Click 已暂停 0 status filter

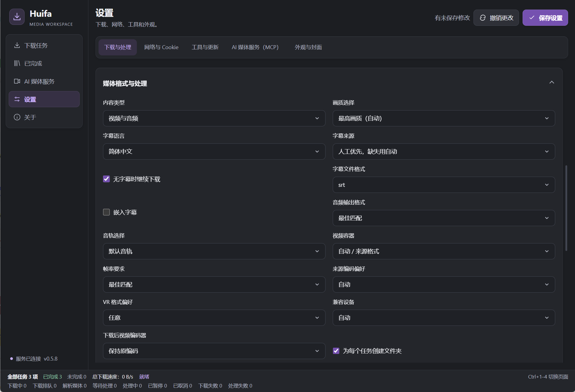[158, 386]
